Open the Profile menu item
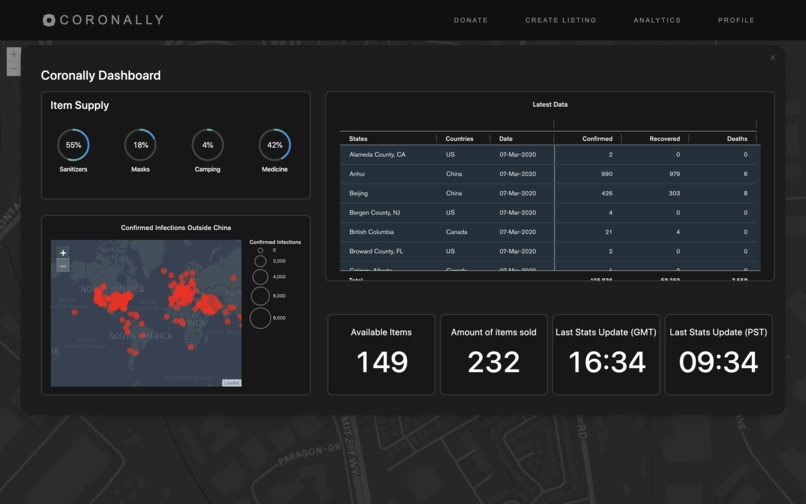 [x=736, y=20]
